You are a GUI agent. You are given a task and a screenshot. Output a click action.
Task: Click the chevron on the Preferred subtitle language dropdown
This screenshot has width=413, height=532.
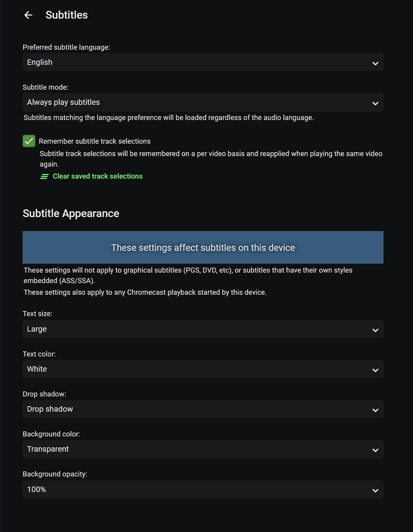point(375,63)
